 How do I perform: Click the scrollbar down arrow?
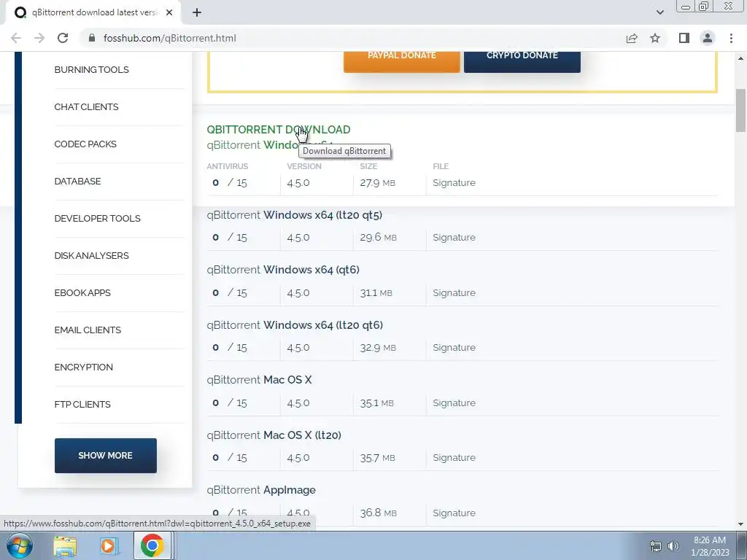[740, 524]
